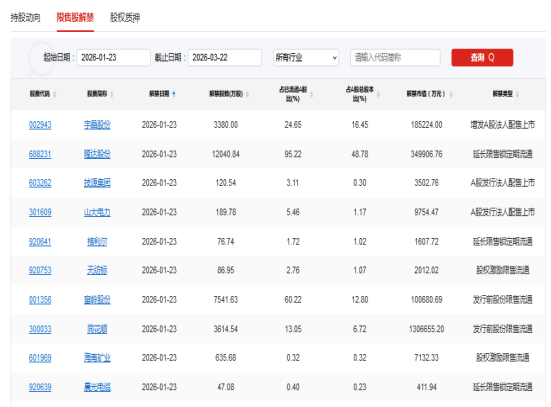Image resolution: width=551 pixels, height=407 pixels.
Task: Select share count value 189.78
Action: [x=226, y=212]
